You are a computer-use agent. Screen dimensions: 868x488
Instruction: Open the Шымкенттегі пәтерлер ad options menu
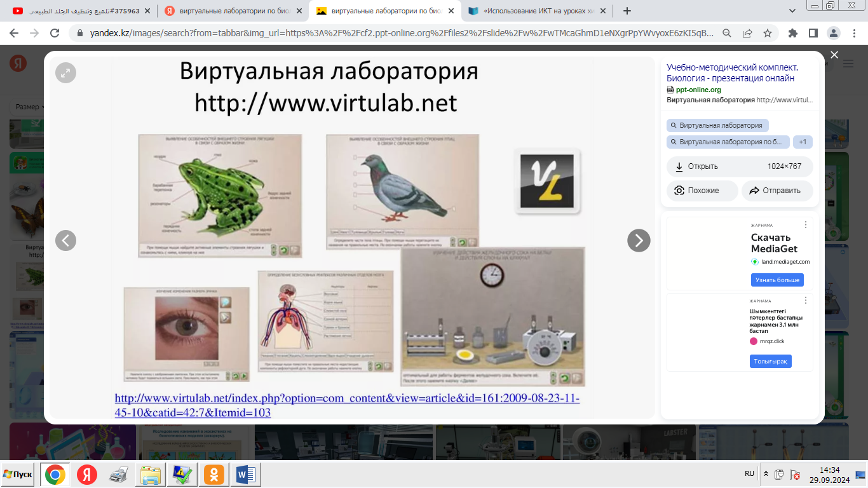806,300
